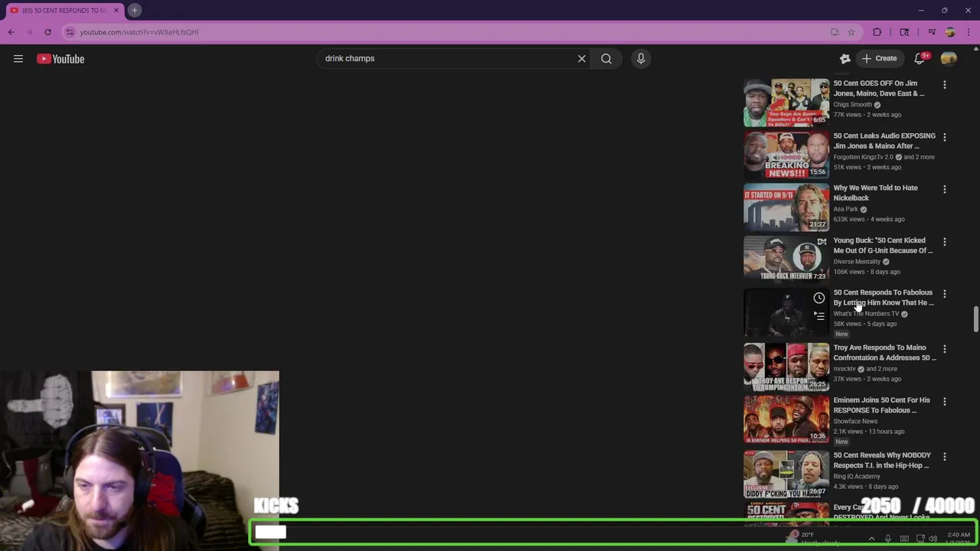This screenshot has width=980, height=551.
Task: Open more options for Eminem Joins 50 Cent video
Action: click(944, 401)
